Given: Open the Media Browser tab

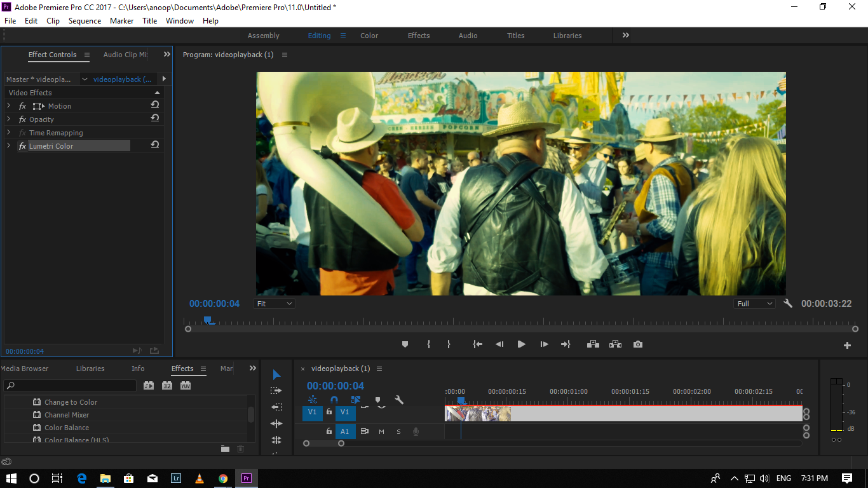Looking at the screenshot, I should pyautogui.click(x=24, y=369).
